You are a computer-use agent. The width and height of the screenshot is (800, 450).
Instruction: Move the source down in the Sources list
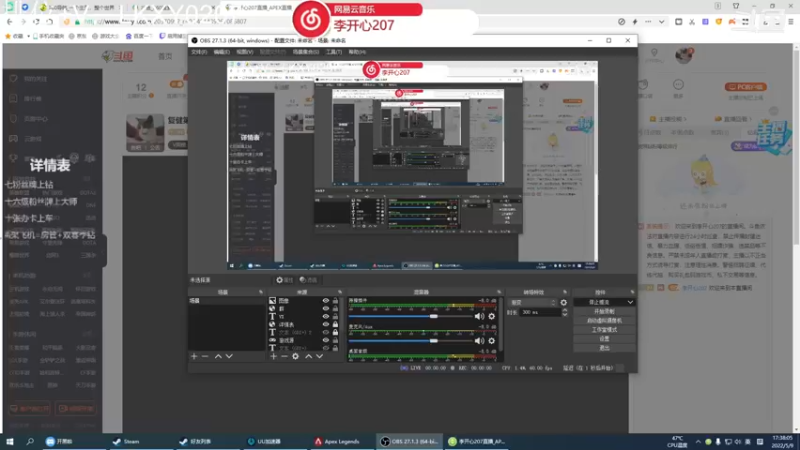tap(319, 356)
